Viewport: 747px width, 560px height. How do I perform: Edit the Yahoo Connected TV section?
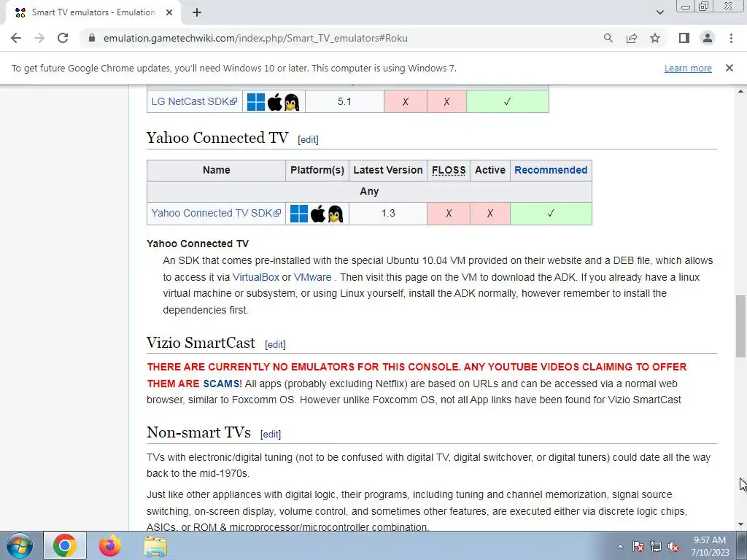coord(308,139)
